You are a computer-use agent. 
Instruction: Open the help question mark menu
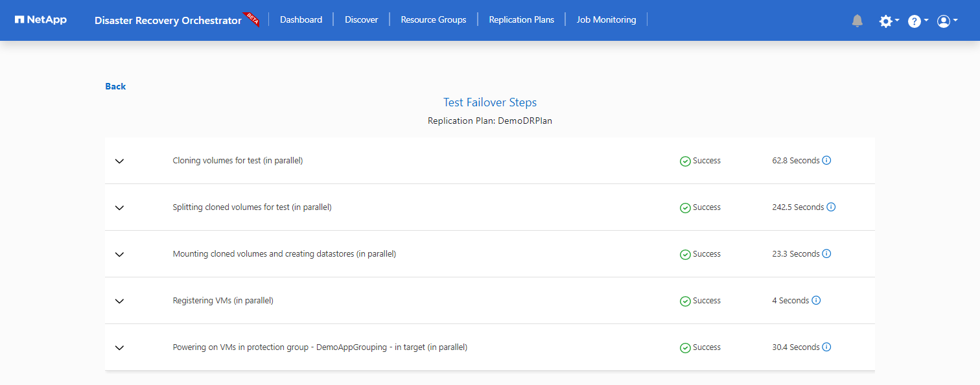pos(915,21)
